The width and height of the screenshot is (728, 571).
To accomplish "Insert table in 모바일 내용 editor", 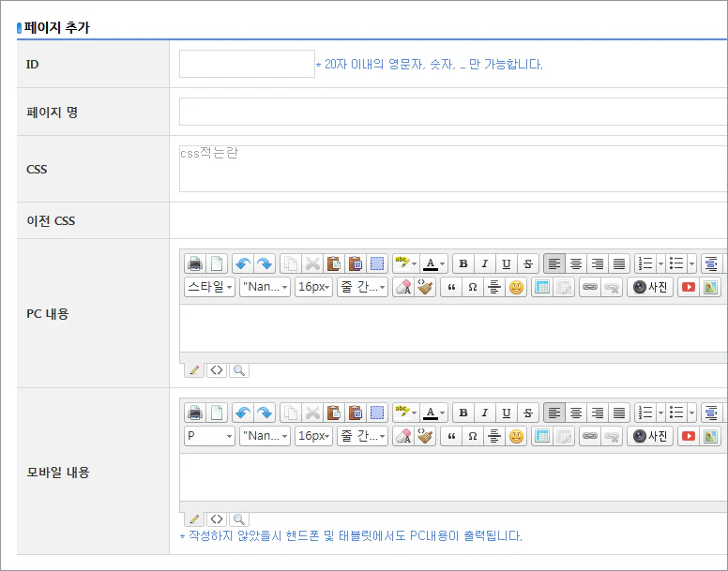I will click(542, 436).
